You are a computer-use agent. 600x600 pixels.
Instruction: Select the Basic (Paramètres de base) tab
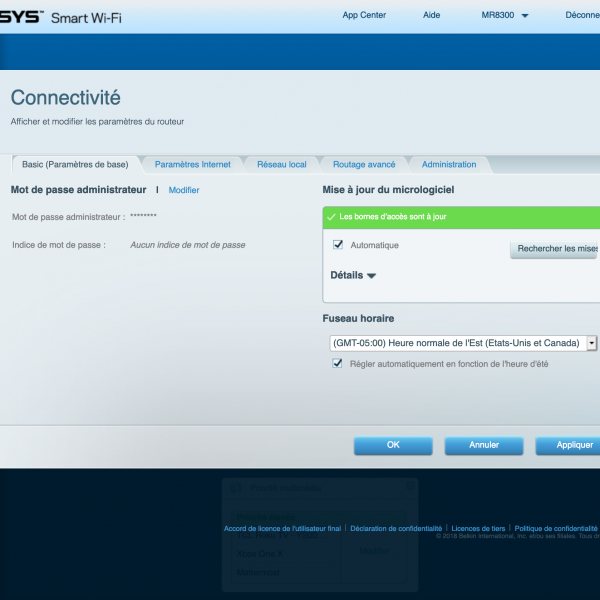(x=75, y=164)
